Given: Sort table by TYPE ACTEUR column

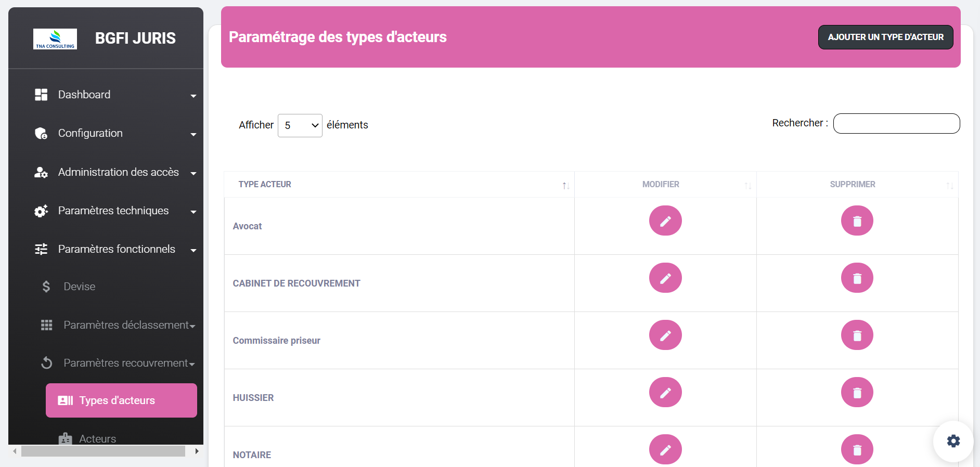Looking at the screenshot, I should [x=399, y=185].
